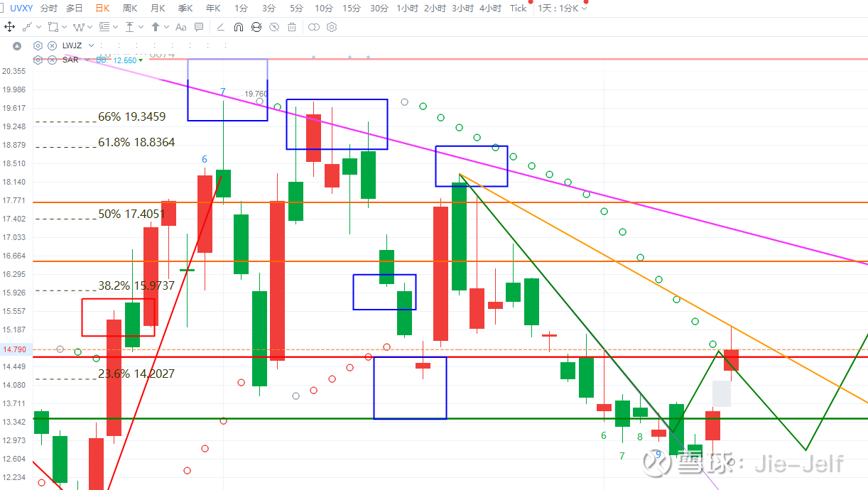Viewport: 868px width, 490px height.
Task: Select the Fibonacci levels drawing tool
Action: pos(104,27)
